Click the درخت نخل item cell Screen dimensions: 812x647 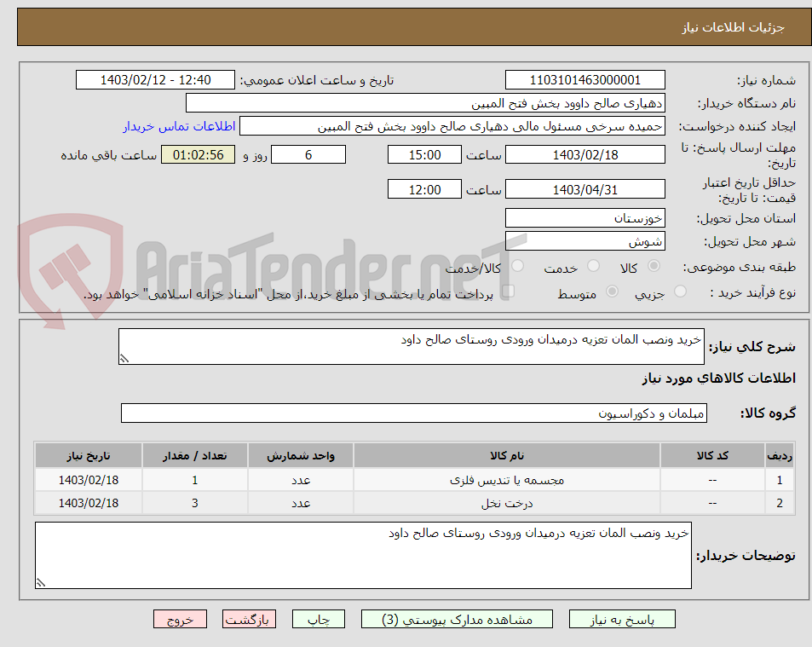coord(507,503)
